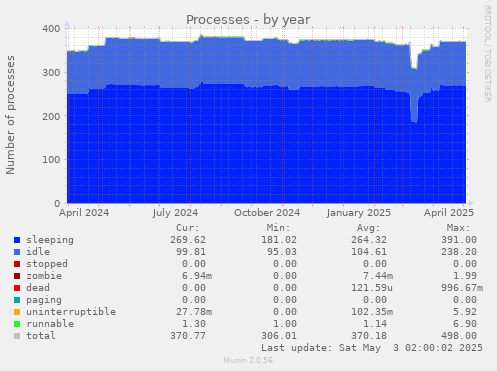Click the 'stopped' legend label
The width and height of the screenshot is (497, 371).
coord(47,264)
